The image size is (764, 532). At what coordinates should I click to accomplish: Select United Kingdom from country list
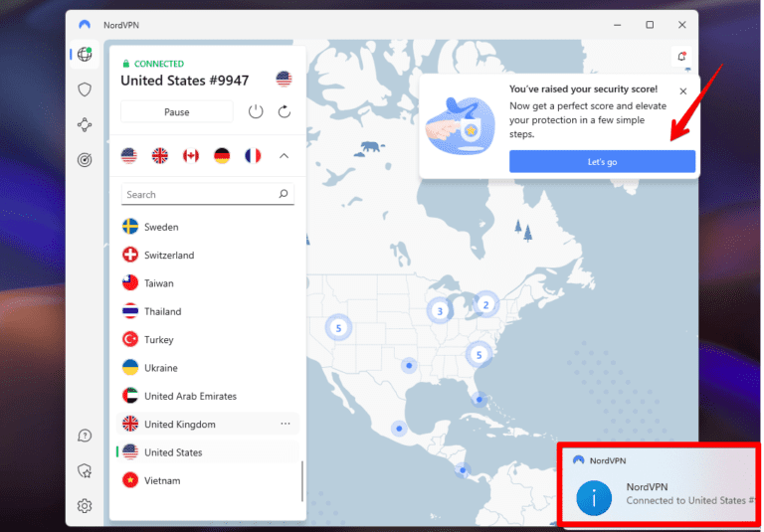click(x=208, y=425)
